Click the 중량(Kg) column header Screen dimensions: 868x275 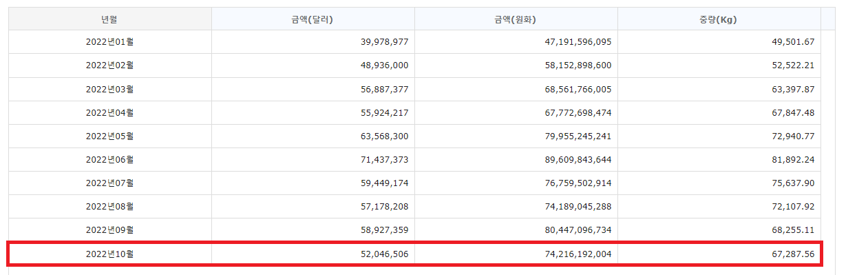click(x=719, y=19)
